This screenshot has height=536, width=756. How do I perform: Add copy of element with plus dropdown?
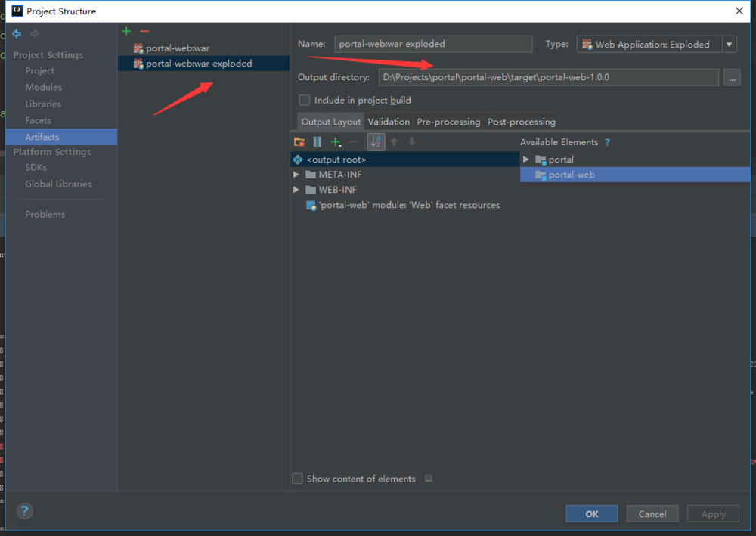click(x=336, y=141)
